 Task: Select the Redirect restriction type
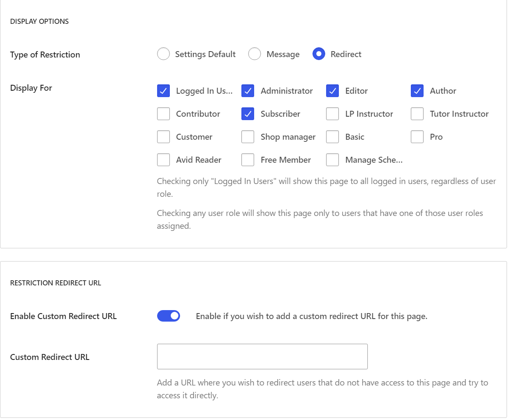tap(319, 54)
